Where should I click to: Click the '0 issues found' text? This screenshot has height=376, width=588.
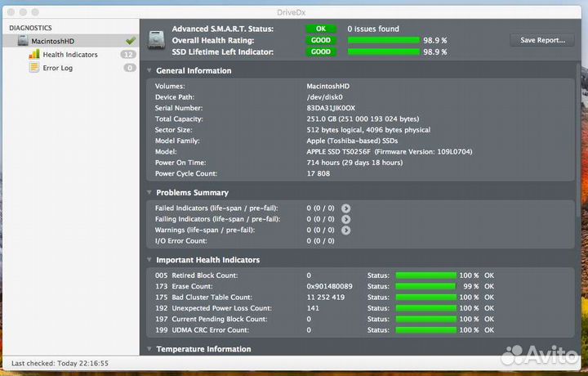point(373,29)
